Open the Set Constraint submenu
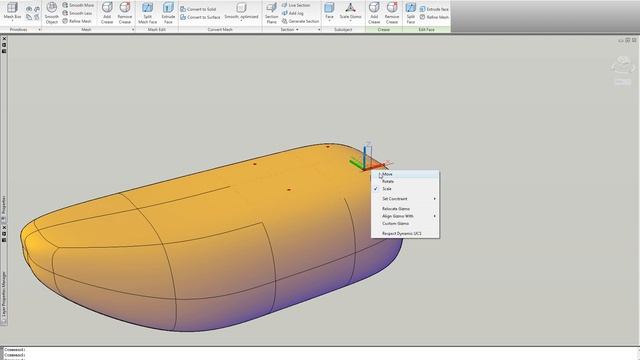 tap(405, 199)
